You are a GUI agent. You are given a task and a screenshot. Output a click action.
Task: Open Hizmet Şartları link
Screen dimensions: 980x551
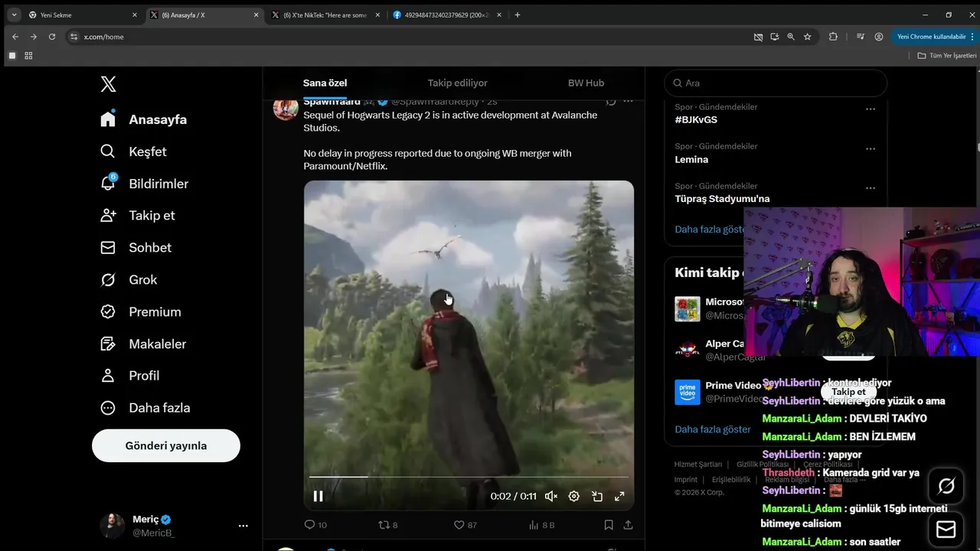coord(698,465)
